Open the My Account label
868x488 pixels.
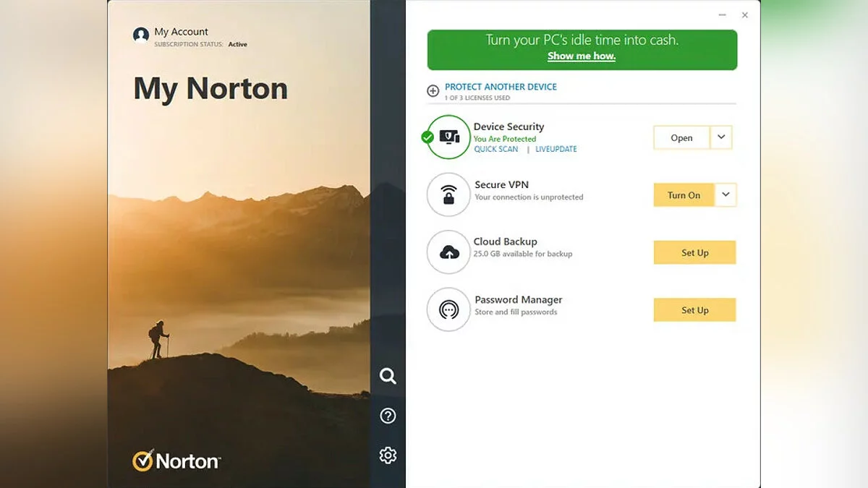tap(181, 32)
